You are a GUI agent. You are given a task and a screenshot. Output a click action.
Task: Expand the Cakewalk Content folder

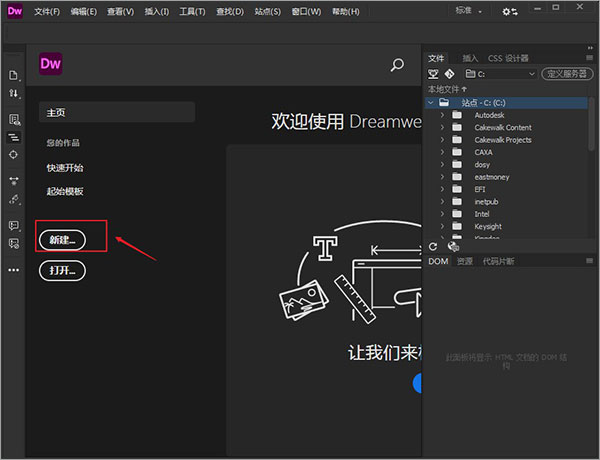[x=442, y=127]
